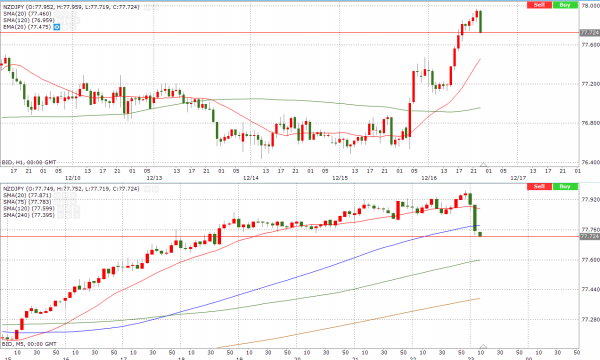Click Sell button on the H1 chart
Image resolution: width=600 pixels, height=360 pixels.
click(539, 5)
